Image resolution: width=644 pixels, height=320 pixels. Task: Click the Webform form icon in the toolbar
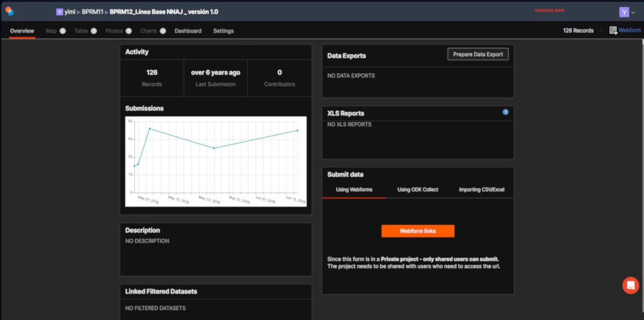(x=613, y=31)
